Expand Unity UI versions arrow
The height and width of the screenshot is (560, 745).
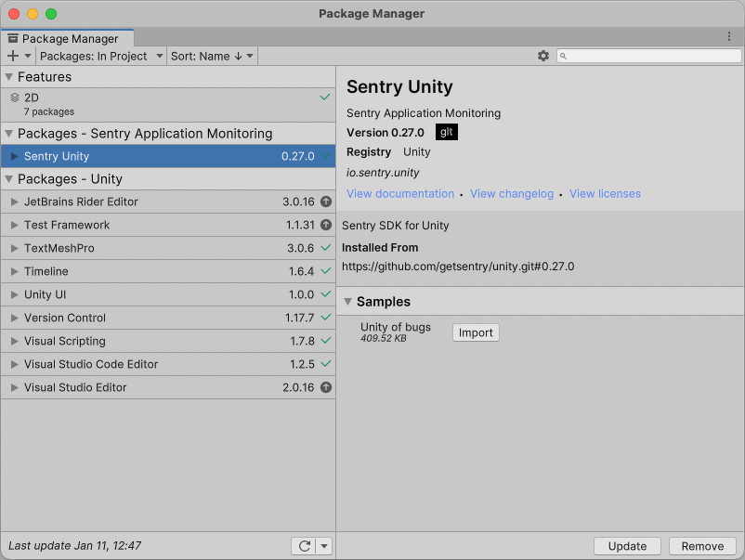click(x=14, y=295)
